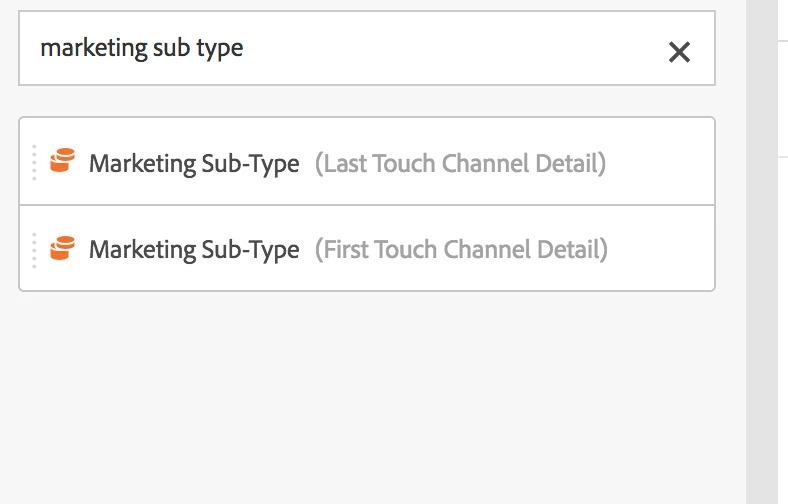788x504 pixels.
Task: Grab the dotted drag handle on Last Touch row
Action: pos(34,162)
